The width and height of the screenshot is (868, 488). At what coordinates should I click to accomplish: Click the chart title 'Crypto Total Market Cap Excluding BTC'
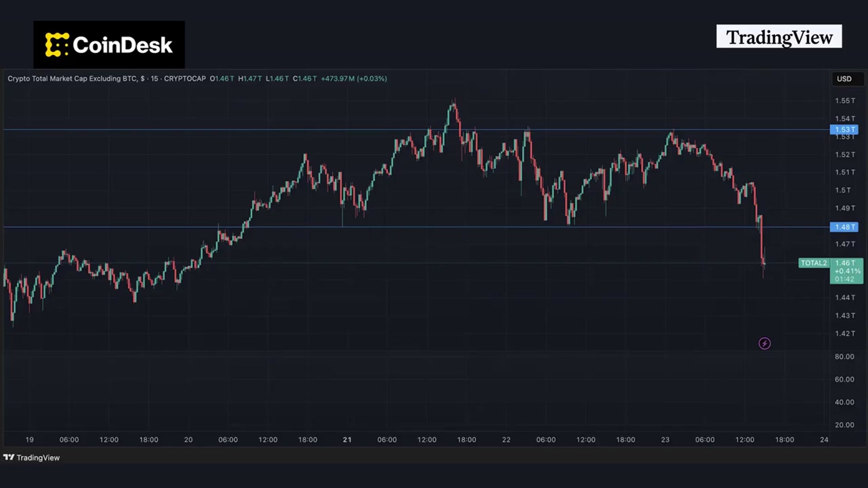tap(72, 79)
